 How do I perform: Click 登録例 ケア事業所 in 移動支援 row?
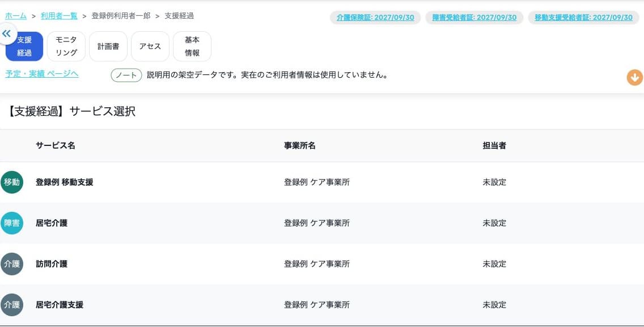[317, 182]
